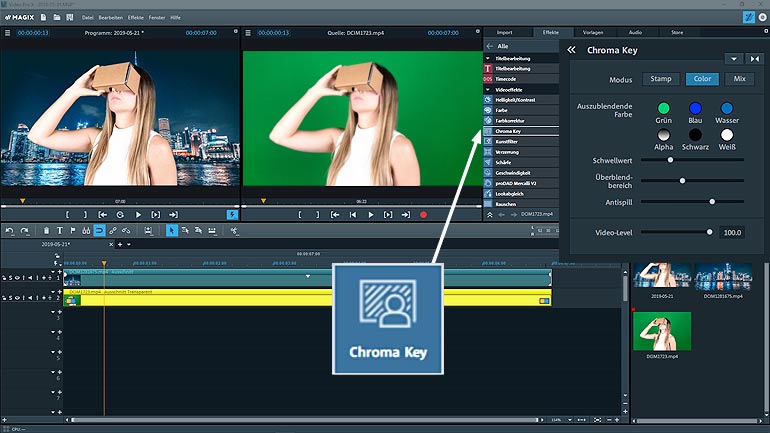Select the yellow DCIM1723.mp4 clip on track 2

(x=307, y=298)
